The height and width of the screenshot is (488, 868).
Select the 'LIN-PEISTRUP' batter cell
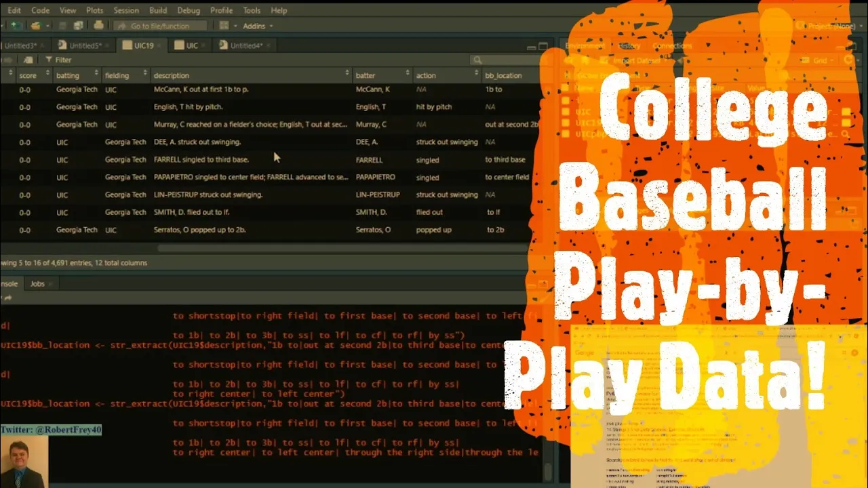pos(378,195)
